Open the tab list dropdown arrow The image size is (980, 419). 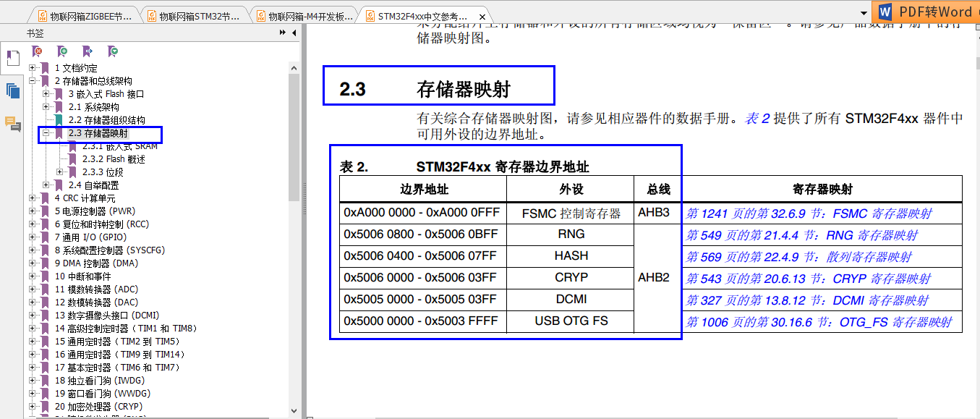click(x=864, y=14)
